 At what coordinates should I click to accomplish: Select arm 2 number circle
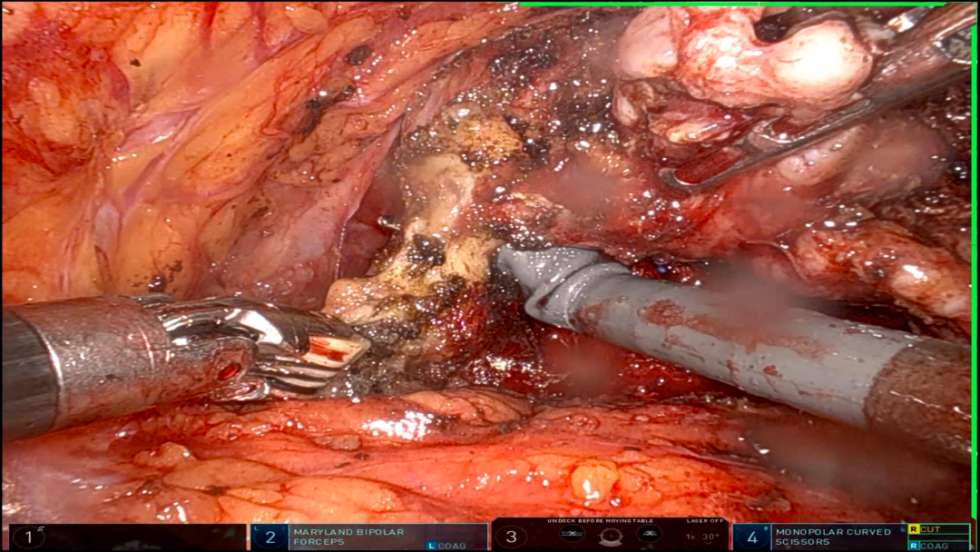point(270,537)
